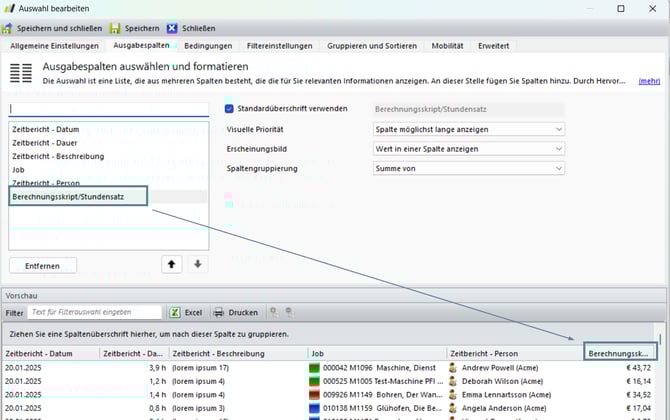Sort by the Job column header
The height and width of the screenshot is (420, 670).
375,353
